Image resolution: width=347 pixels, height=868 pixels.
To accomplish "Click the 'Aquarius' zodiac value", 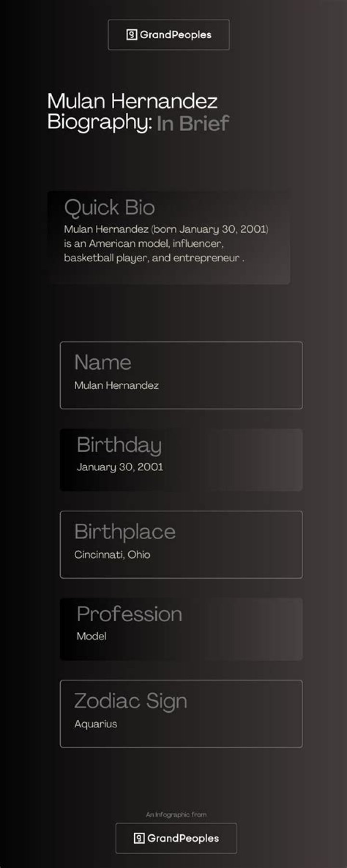I will point(95,724).
